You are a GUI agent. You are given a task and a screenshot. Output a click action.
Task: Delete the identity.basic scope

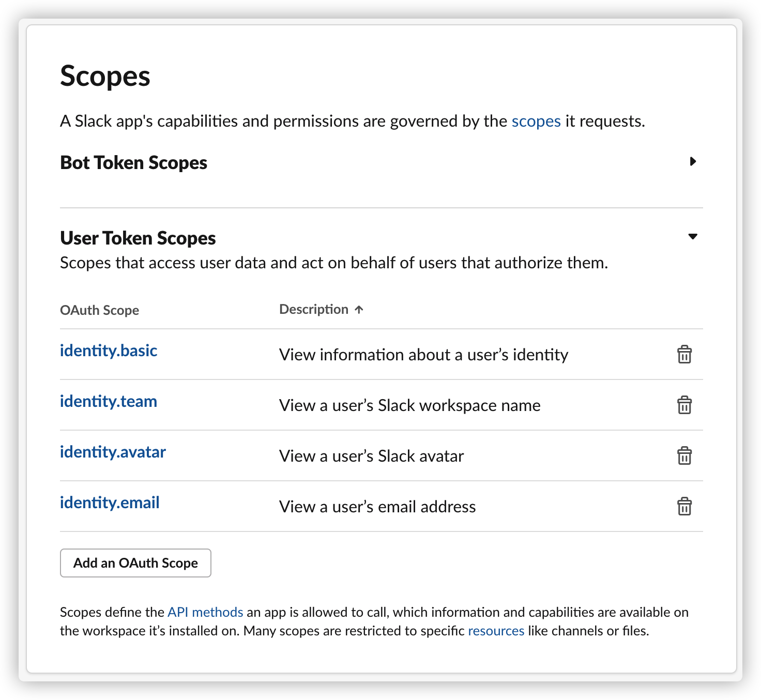point(684,354)
